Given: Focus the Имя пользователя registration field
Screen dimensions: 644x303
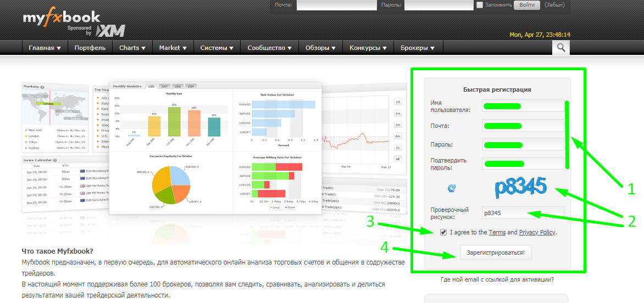Looking at the screenshot, I should pos(523,106).
